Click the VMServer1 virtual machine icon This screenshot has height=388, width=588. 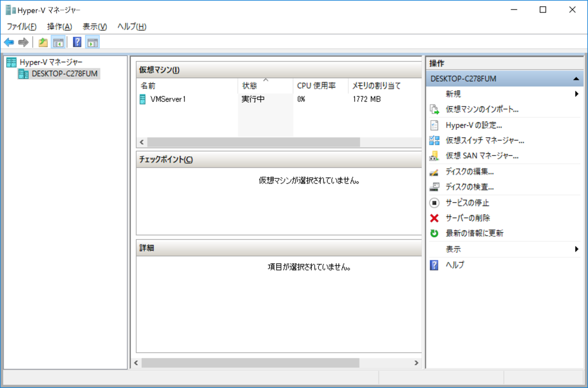pos(142,99)
